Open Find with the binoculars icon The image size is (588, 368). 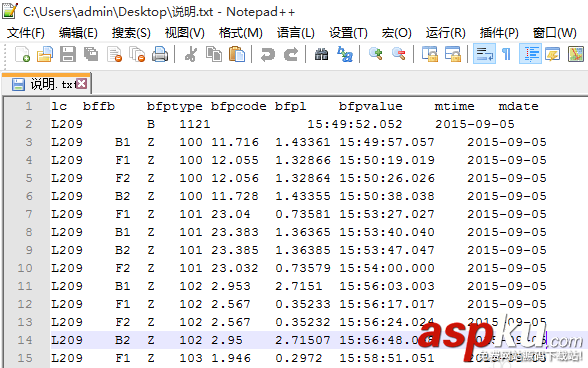point(321,54)
